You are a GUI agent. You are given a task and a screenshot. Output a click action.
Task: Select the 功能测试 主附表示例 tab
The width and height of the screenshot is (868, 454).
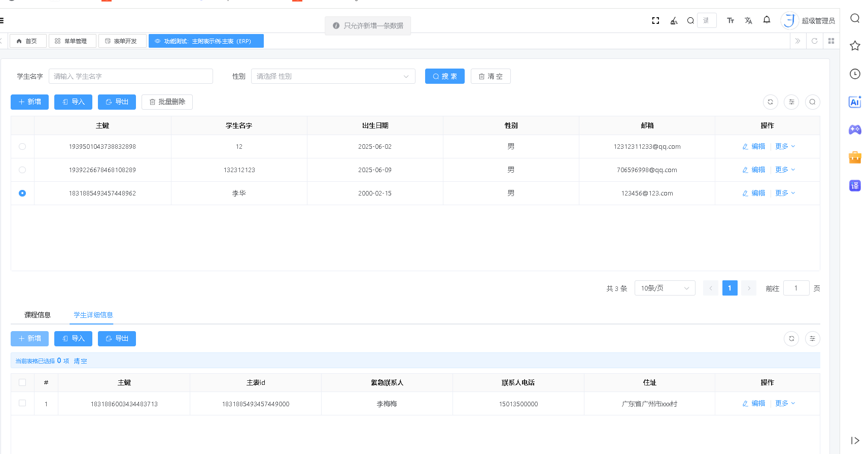point(206,41)
